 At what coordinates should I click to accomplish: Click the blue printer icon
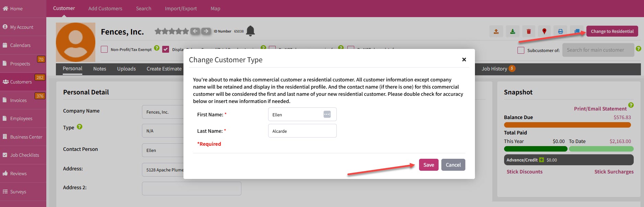(x=560, y=31)
